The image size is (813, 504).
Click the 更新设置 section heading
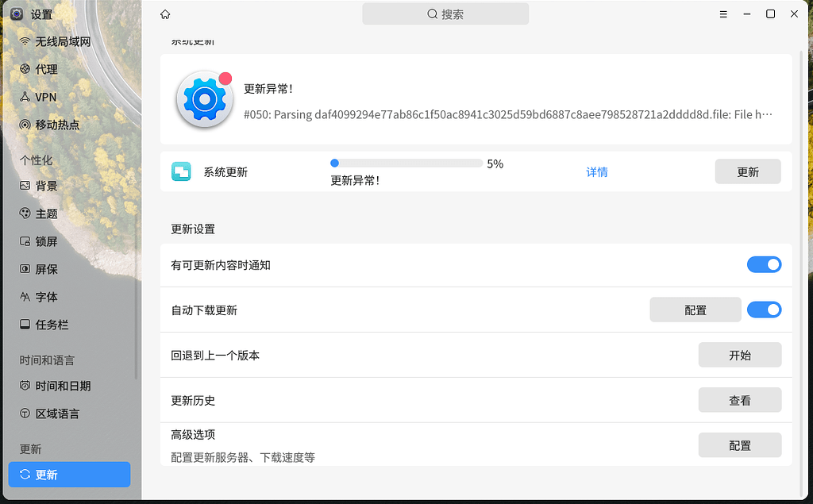[193, 229]
